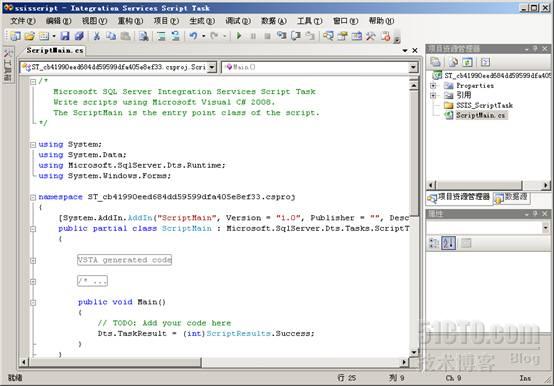Click the Step Into toolbar icon
554x386 pixels.
282,36
